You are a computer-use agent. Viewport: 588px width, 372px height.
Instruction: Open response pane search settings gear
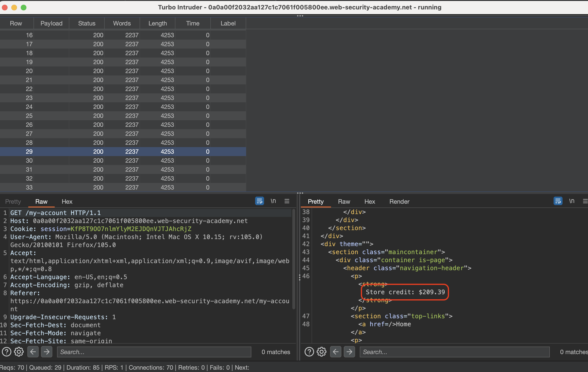[x=321, y=352]
